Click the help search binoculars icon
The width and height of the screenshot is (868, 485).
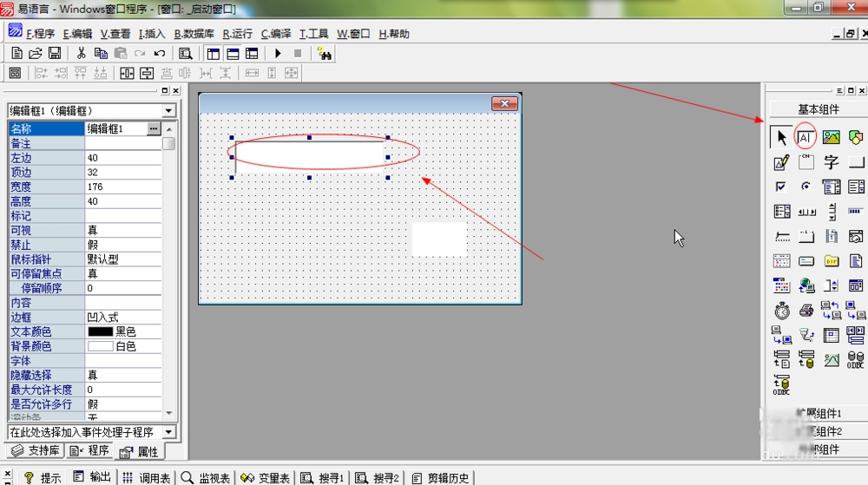pos(324,54)
